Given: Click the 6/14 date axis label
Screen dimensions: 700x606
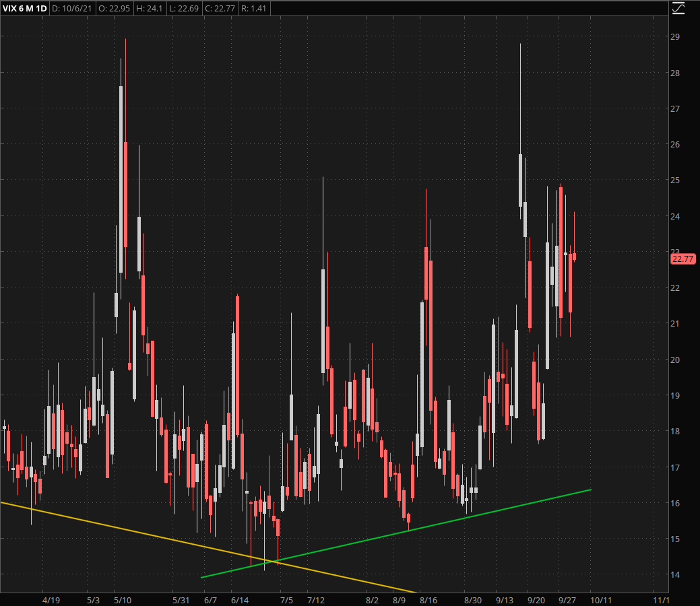Looking at the screenshot, I should tap(240, 600).
